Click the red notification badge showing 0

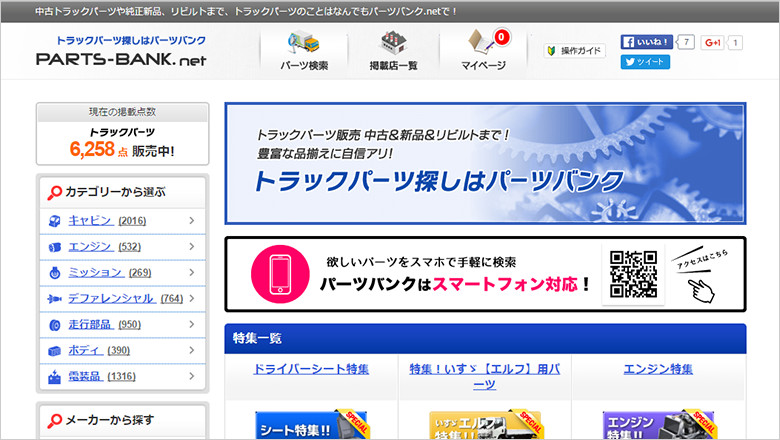501,37
